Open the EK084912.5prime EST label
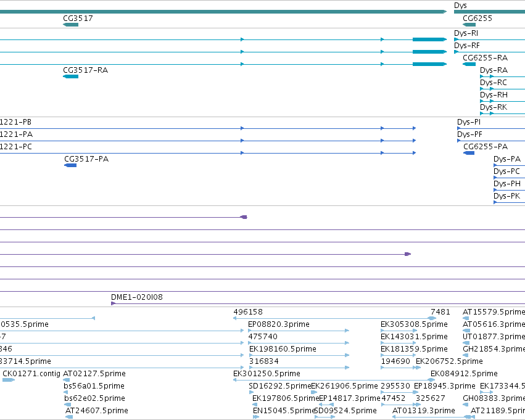525x420 pixels. coord(464,374)
